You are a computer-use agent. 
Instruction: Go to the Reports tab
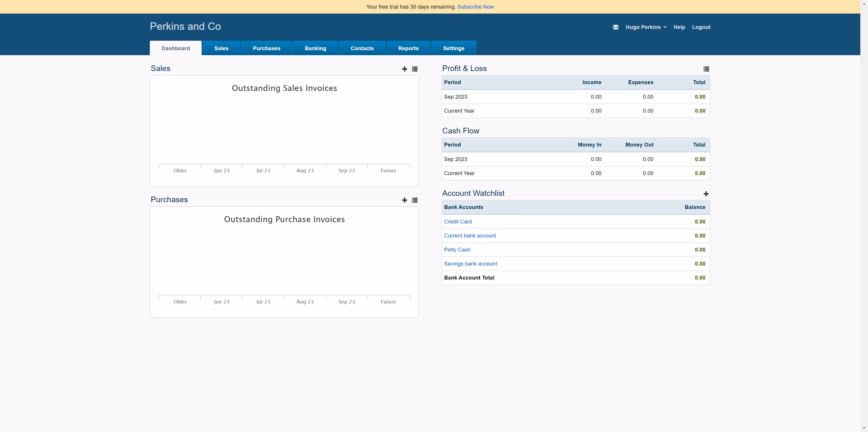[408, 48]
